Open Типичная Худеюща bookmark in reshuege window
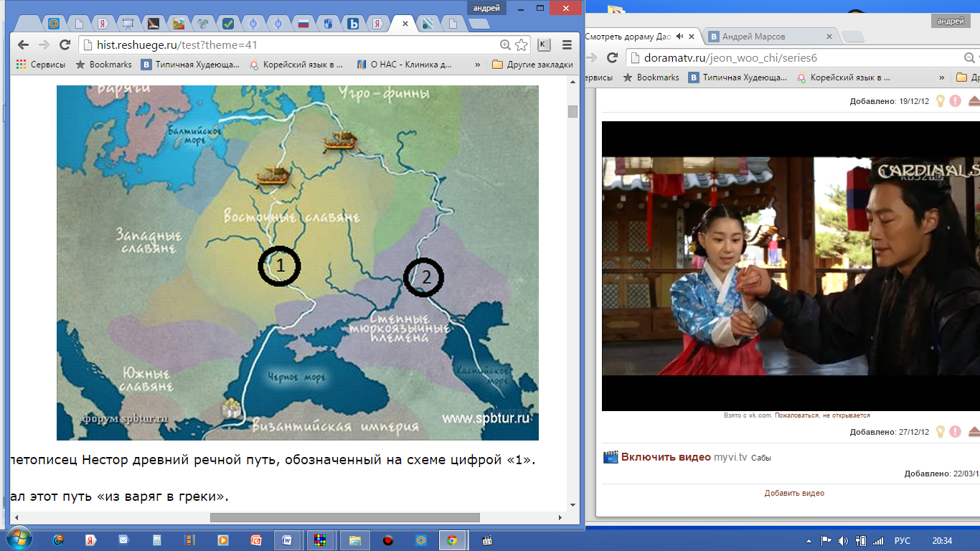This screenshot has width=980, height=551. (191, 65)
